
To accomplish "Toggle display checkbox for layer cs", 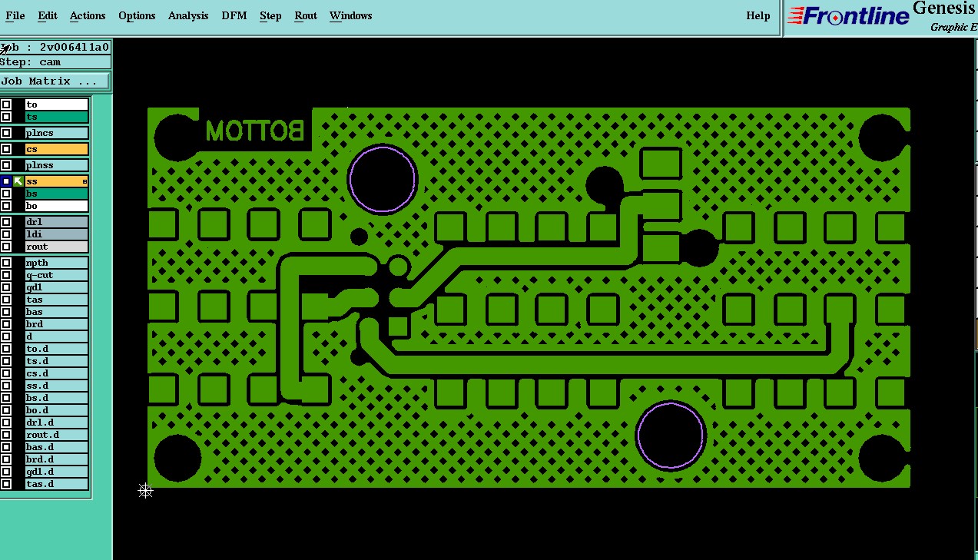I will click(x=6, y=149).
